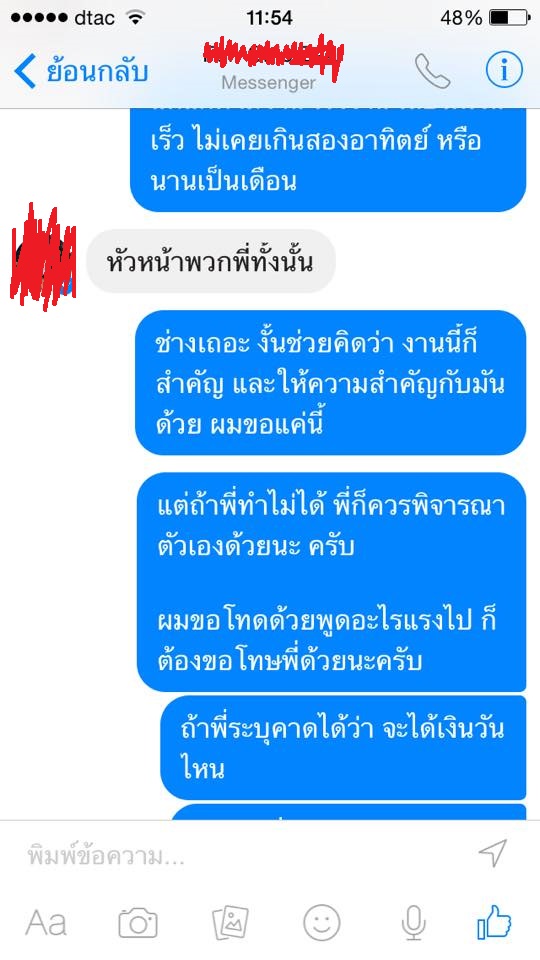Image resolution: width=540 pixels, height=960 pixels.
Task: Open the camera icon
Action: [x=138, y=923]
